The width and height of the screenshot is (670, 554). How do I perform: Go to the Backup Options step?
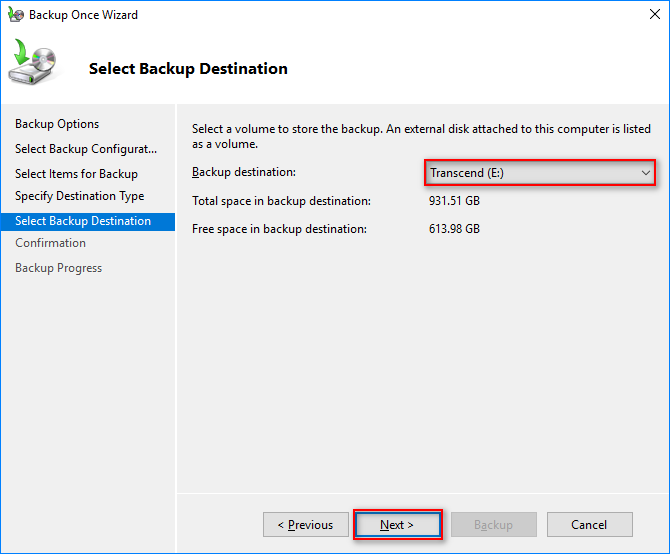click(x=57, y=124)
